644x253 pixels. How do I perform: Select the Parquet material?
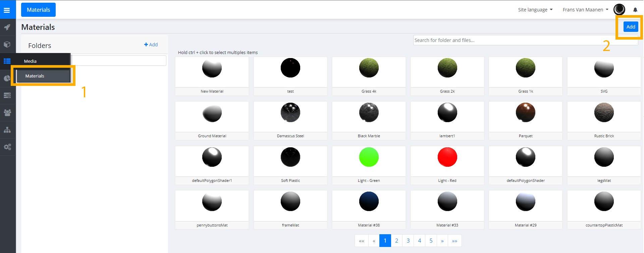click(x=526, y=121)
